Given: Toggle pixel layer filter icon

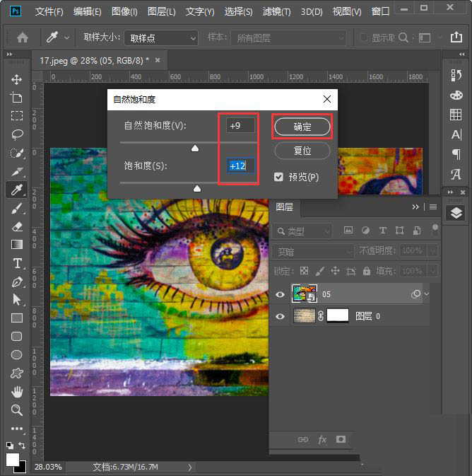Looking at the screenshot, I should point(348,230).
